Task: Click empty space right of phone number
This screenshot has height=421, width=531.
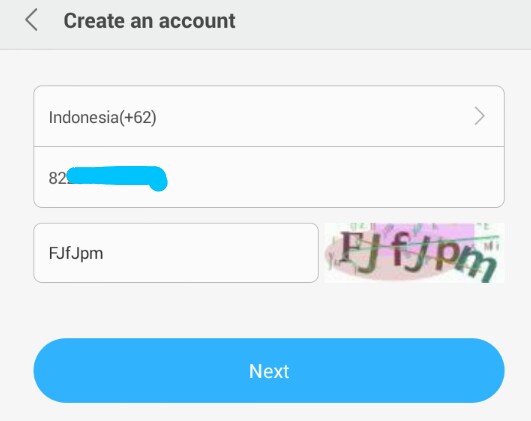Action: 335,177
